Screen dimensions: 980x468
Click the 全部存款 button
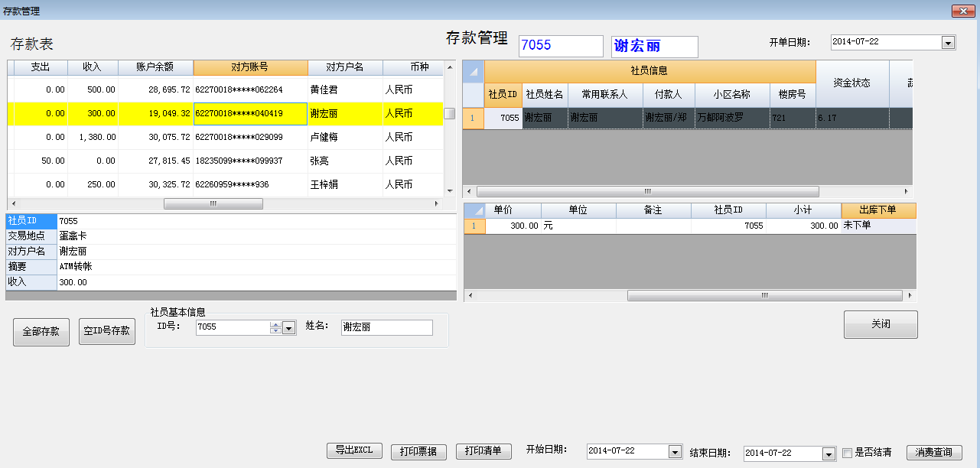41,332
